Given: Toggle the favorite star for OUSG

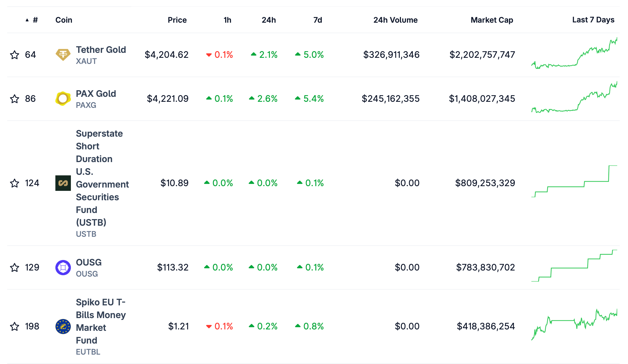Looking at the screenshot, I should (x=15, y=267).
